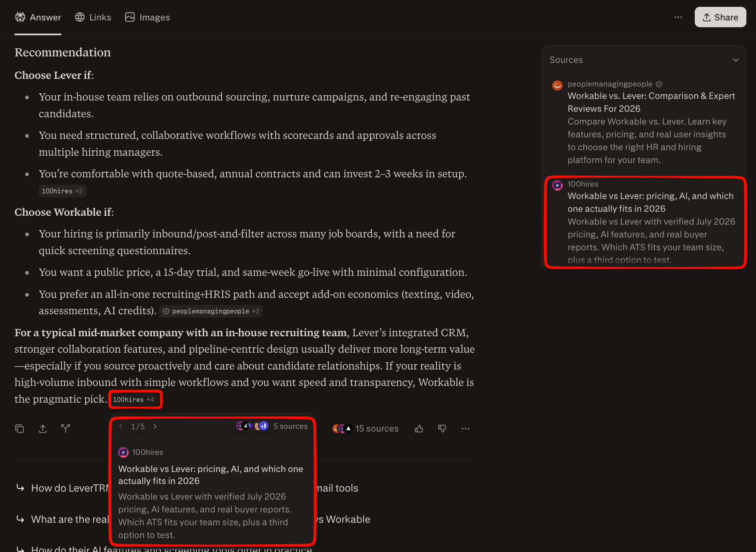Open 100hires article title in popup card
Image resolution: width=756 pixels, height=552 pixels.
coord(211,475)
